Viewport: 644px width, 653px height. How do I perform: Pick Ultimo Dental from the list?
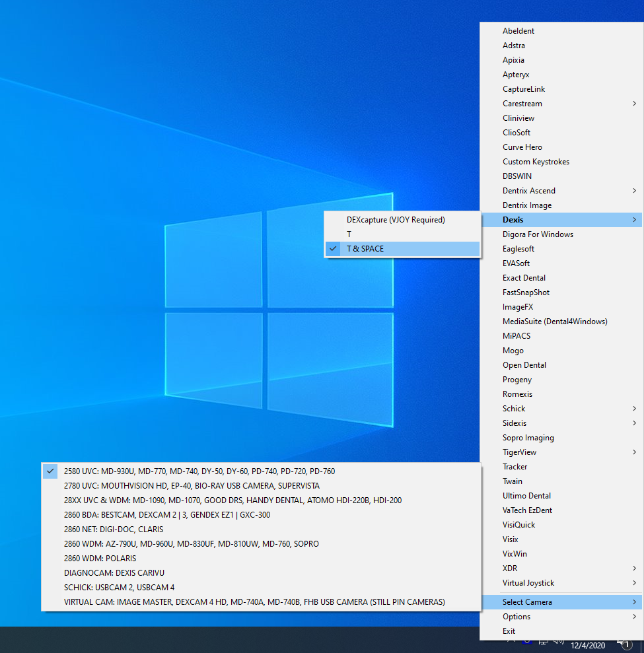(x=561, y=496)
